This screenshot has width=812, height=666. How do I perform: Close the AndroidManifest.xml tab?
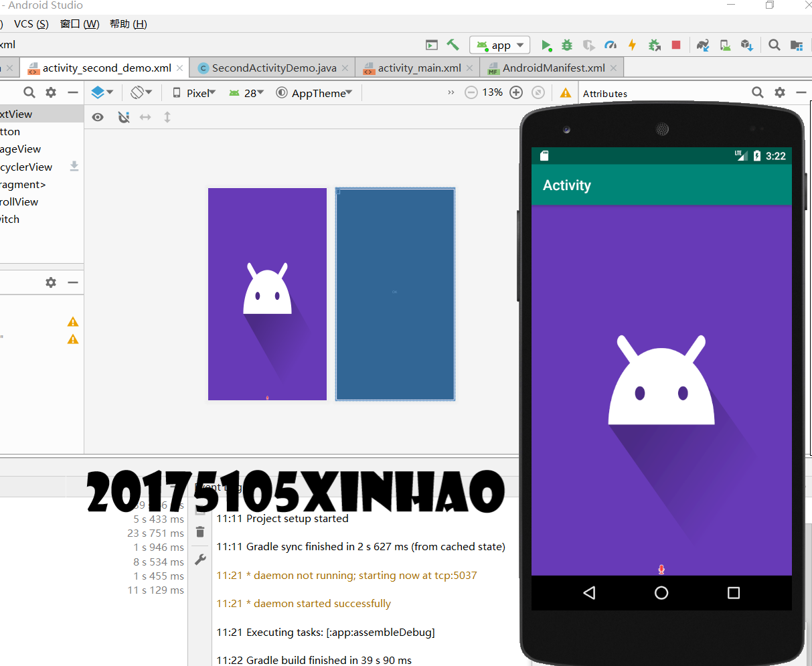[x=614, y=68]
